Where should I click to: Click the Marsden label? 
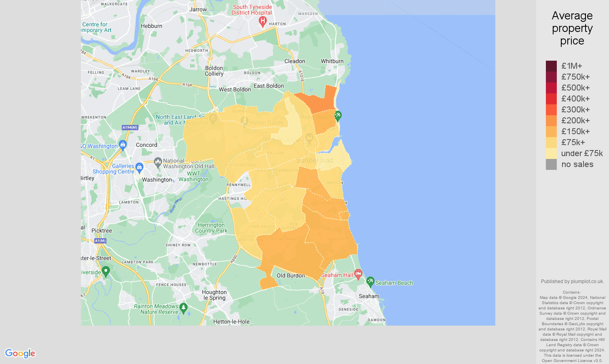click(308, 14)
